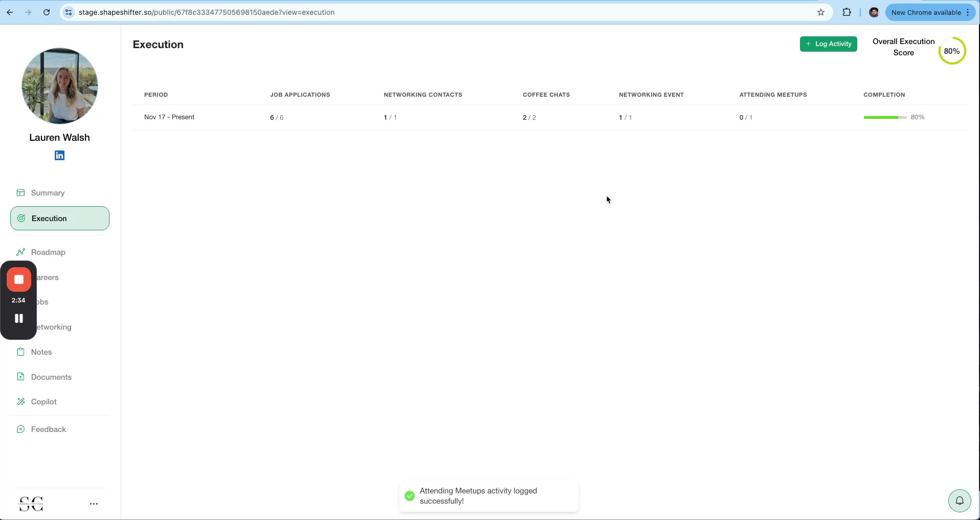Screen dimensions: 980x520
Task: Open the options menu beside the SC logo
Action: coord(94,504)
